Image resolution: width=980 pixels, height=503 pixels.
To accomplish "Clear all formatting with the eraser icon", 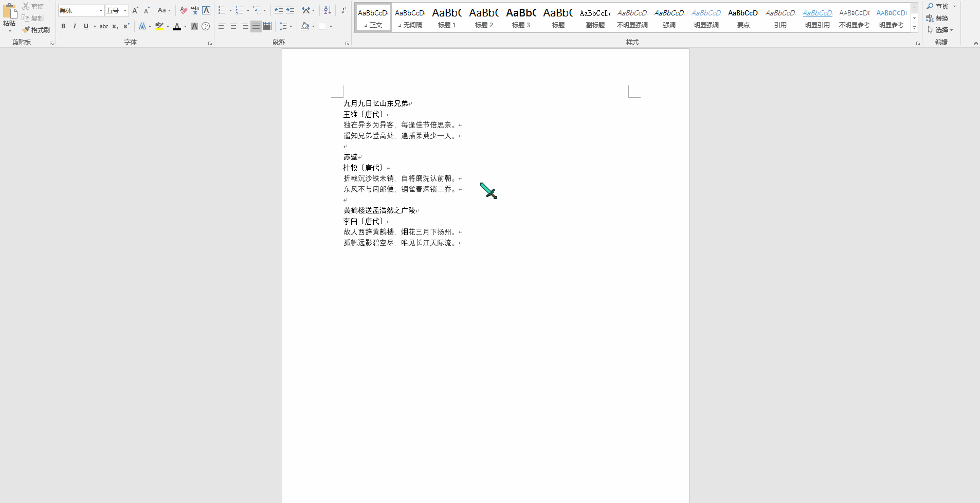I will [x=184, y=10].
